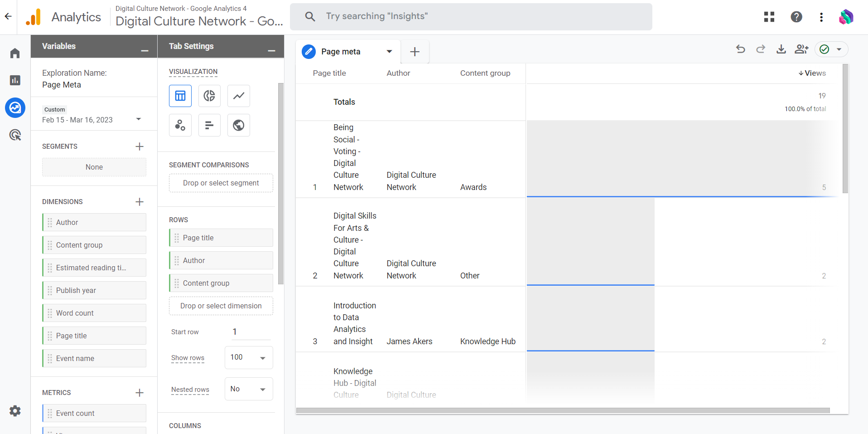Expand the data quality status dropdown
Viewport: 868px width, 434px height.
[x=839, y=49]
